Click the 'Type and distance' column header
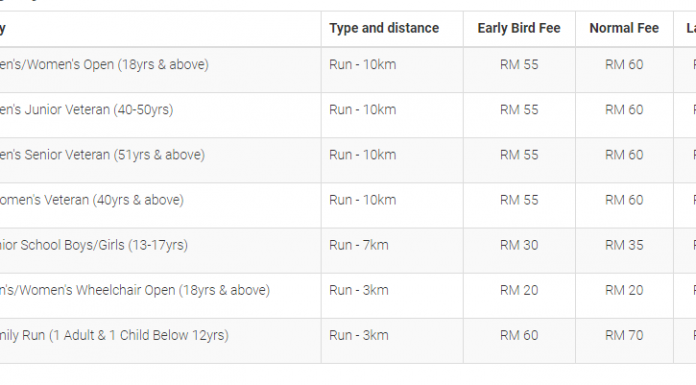This screenshot has width=696, height=385. (384, 28)
